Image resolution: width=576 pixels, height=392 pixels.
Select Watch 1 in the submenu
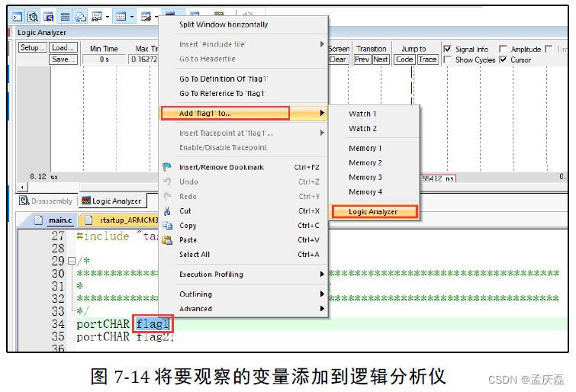coord(375,114)
